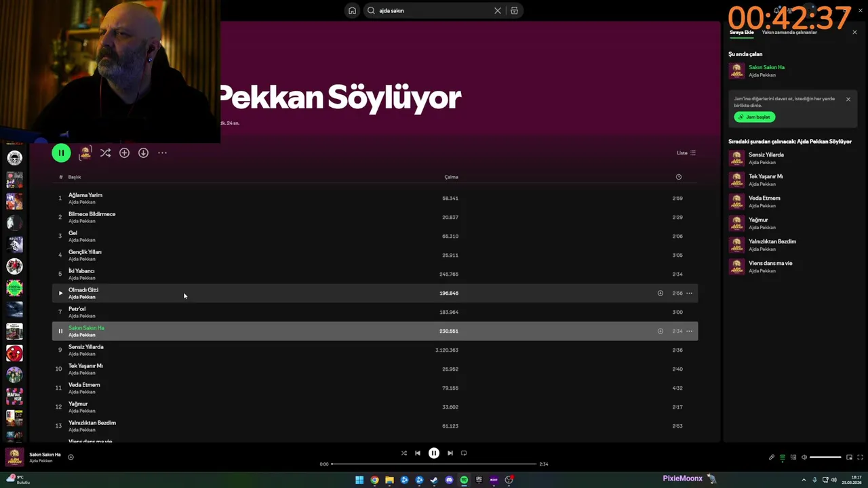Open the Ajda Pekkan artist link under Gel
868x488 pixels.
(x=81, y=240)
